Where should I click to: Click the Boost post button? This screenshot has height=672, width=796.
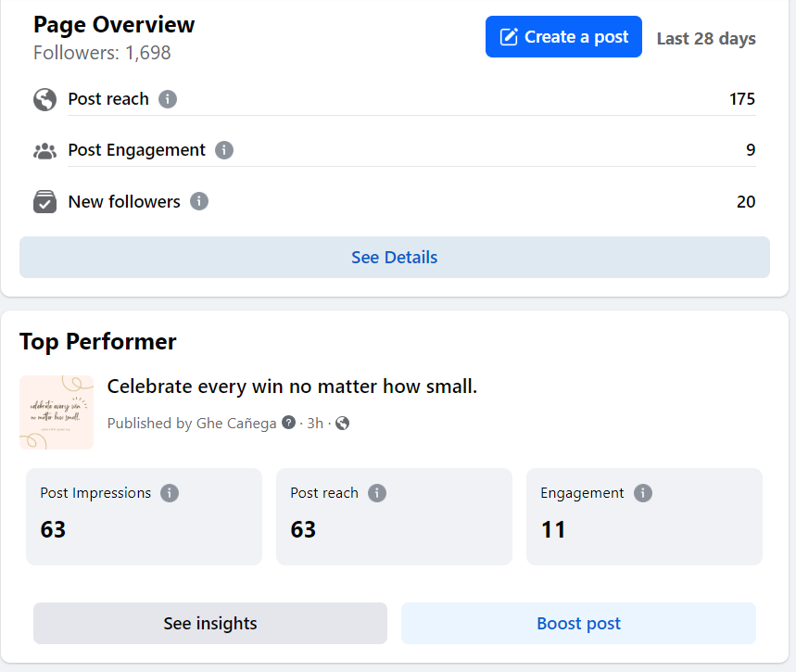(578, 624)
